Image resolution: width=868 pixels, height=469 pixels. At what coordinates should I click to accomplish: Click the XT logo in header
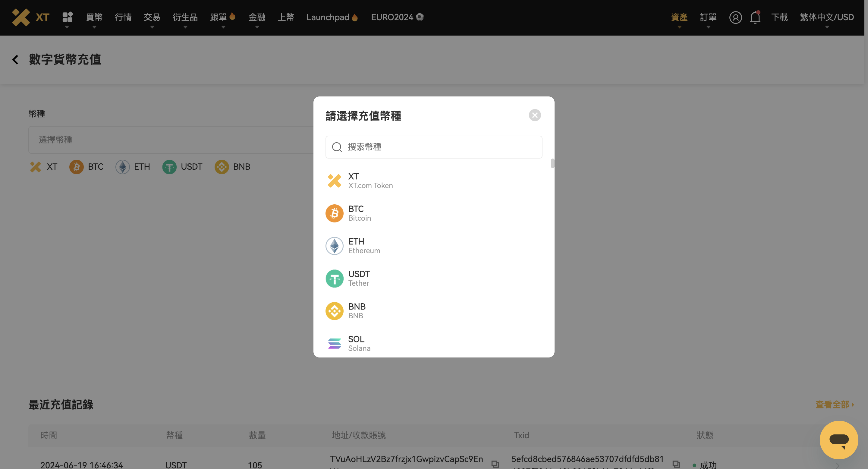click(31, 17)
